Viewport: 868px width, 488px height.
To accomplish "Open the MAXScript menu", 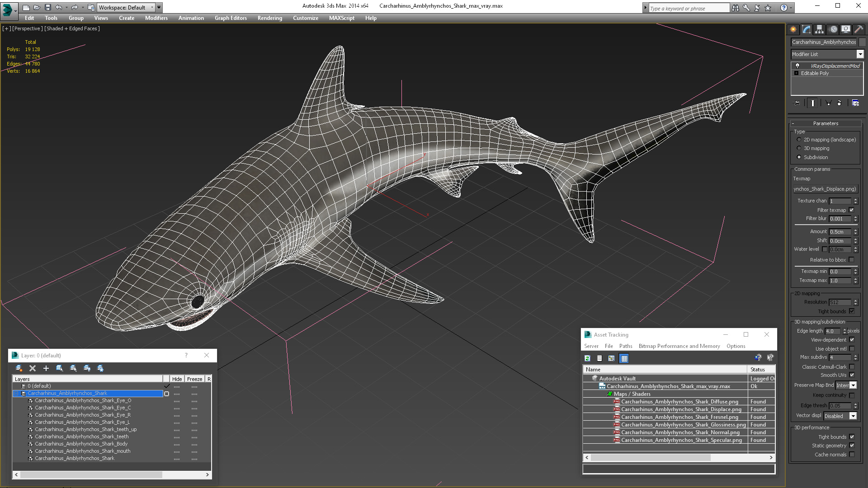I will tap(342, 18).
